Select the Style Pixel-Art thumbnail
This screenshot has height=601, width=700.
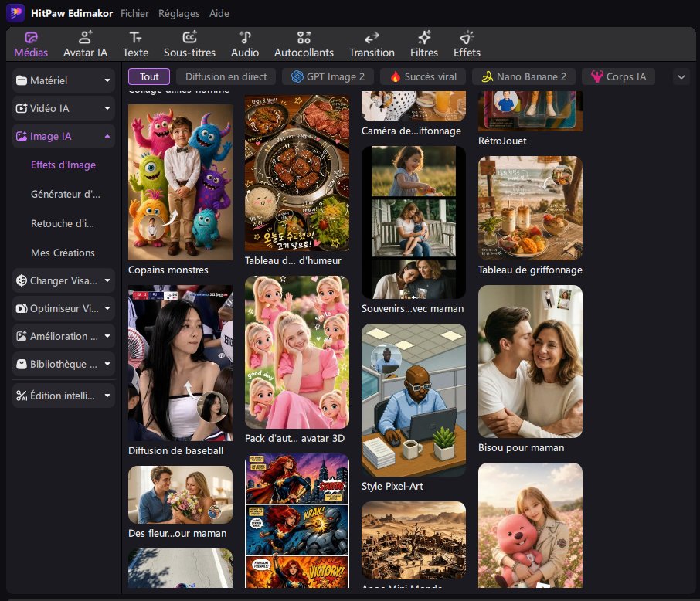(x=413, y=400)
